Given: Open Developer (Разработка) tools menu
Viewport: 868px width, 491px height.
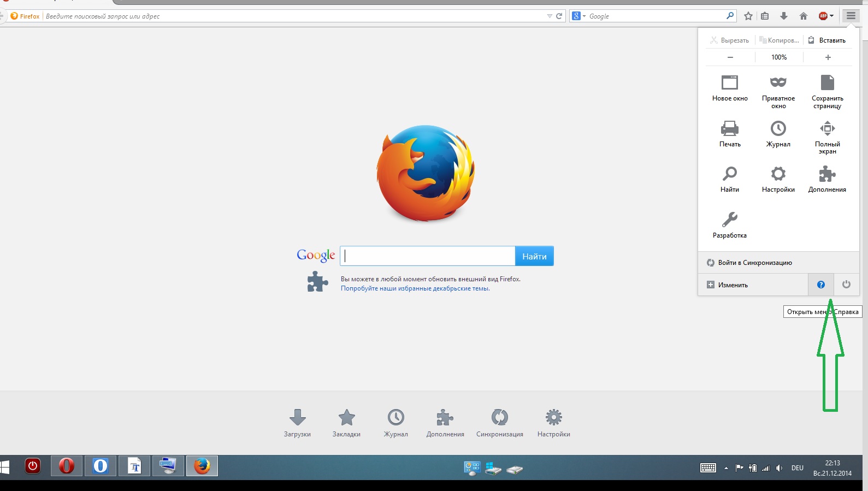Looking at the screenshot, I should tap(730, 225).
